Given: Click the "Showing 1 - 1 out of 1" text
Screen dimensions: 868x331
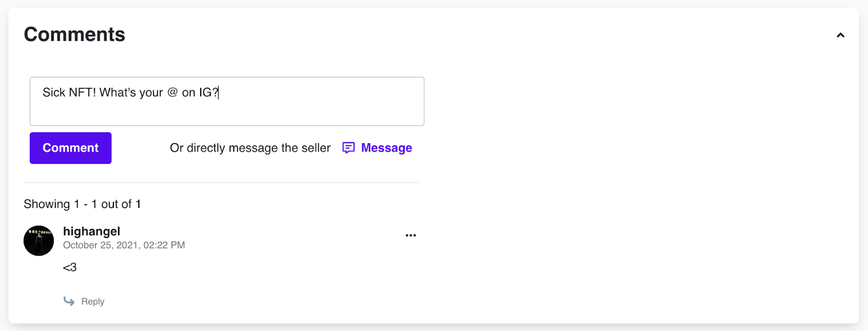Looking at the screenshot, I should click(82, 204).
